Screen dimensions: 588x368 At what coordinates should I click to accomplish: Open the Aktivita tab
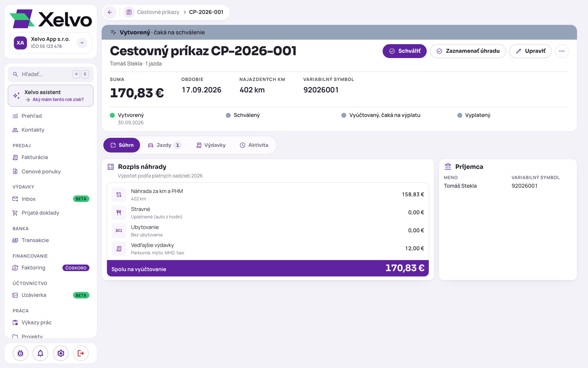tap(254, 145)
